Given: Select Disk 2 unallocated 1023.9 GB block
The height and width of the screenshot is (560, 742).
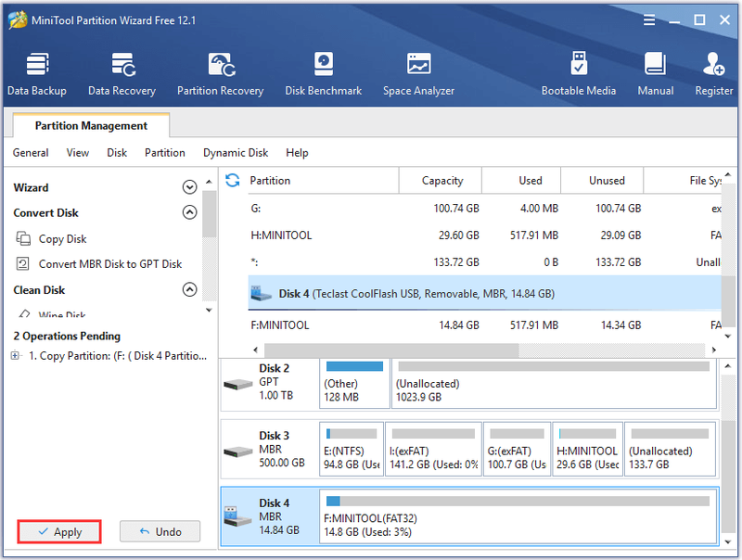Looking at the screenshot, I should point(554,383).
